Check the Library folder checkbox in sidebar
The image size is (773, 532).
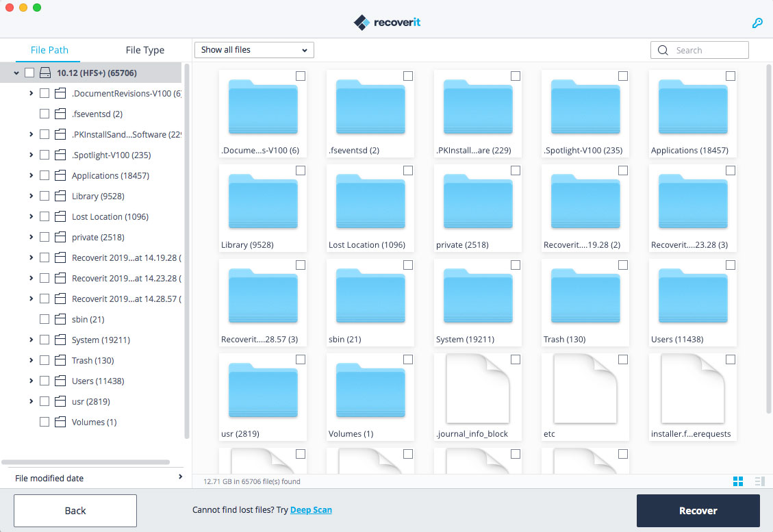point(45,196)
